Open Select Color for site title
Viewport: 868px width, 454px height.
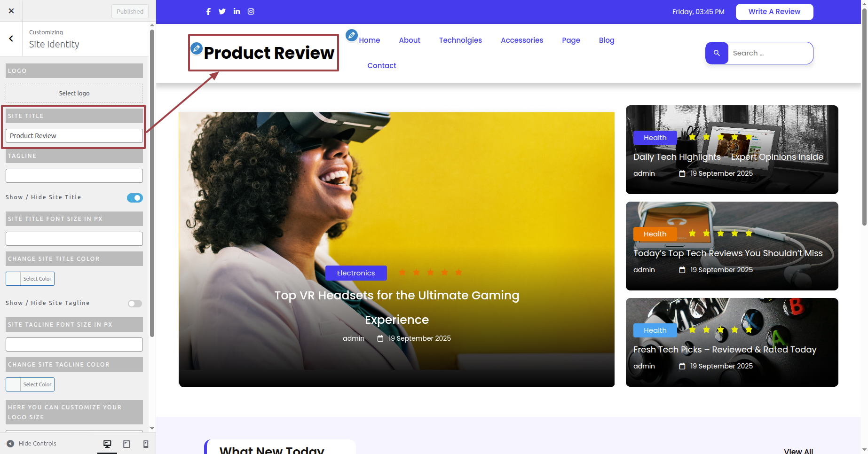tap(30, 279)
